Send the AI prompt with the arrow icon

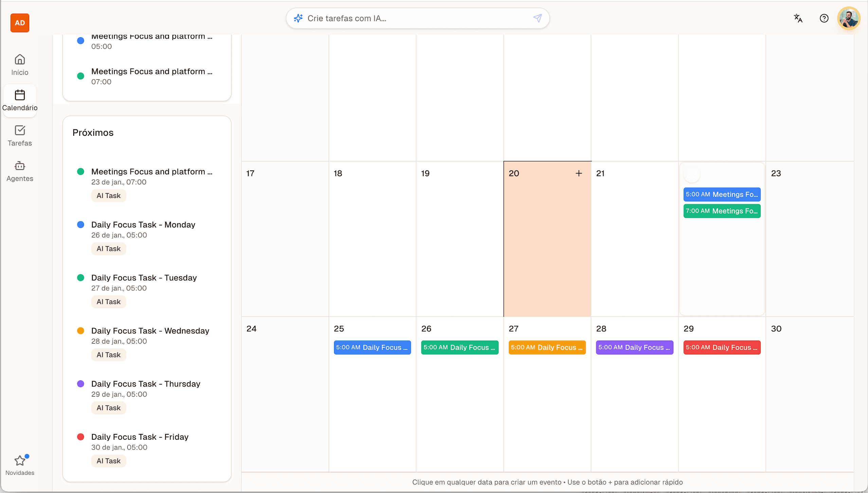(538, 18)
